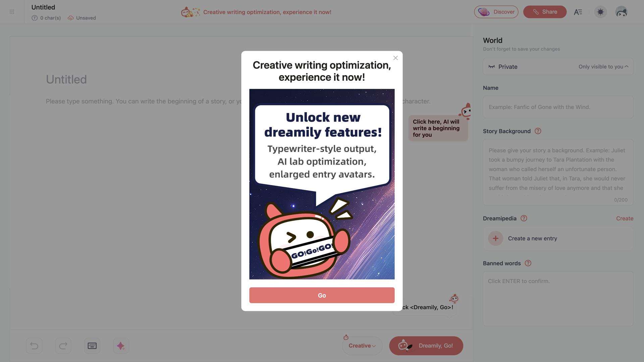
Task: Click the undo arrow icon
Action: click(34, 346)
